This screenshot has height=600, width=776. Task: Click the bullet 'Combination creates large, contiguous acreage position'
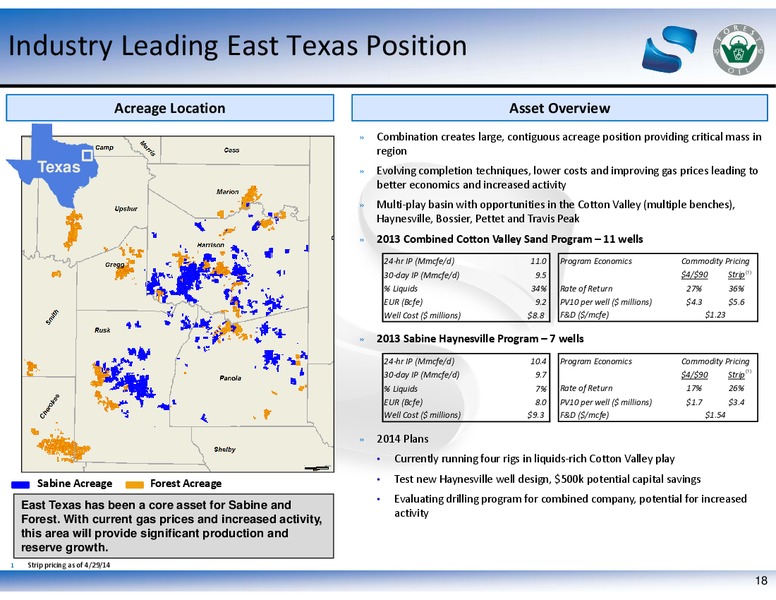point(569,144)
